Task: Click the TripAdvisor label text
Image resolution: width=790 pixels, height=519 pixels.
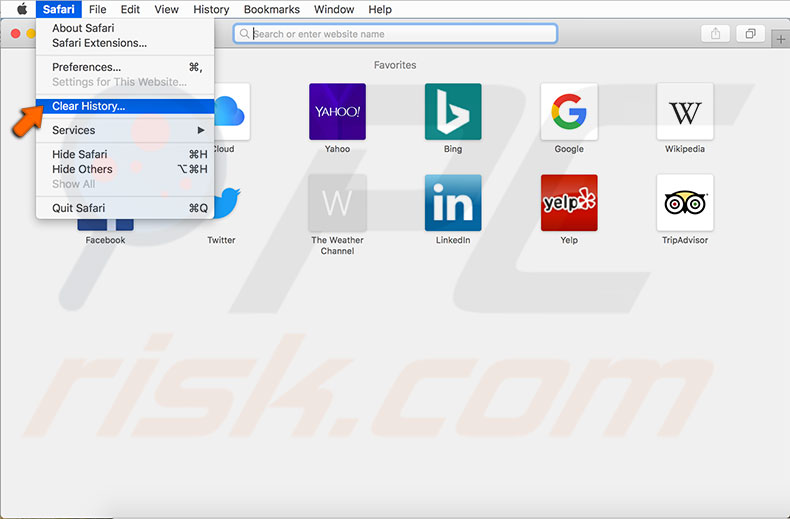Action: 685,240
